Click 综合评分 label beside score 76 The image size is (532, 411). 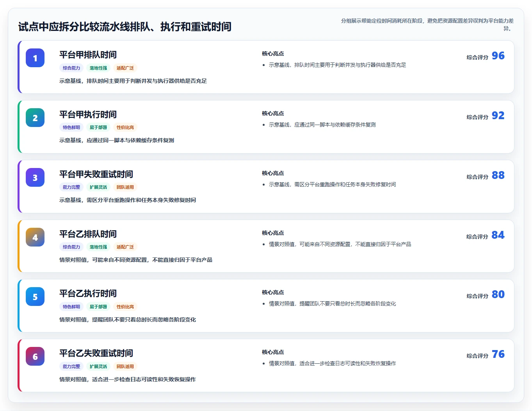pos(477,356)
